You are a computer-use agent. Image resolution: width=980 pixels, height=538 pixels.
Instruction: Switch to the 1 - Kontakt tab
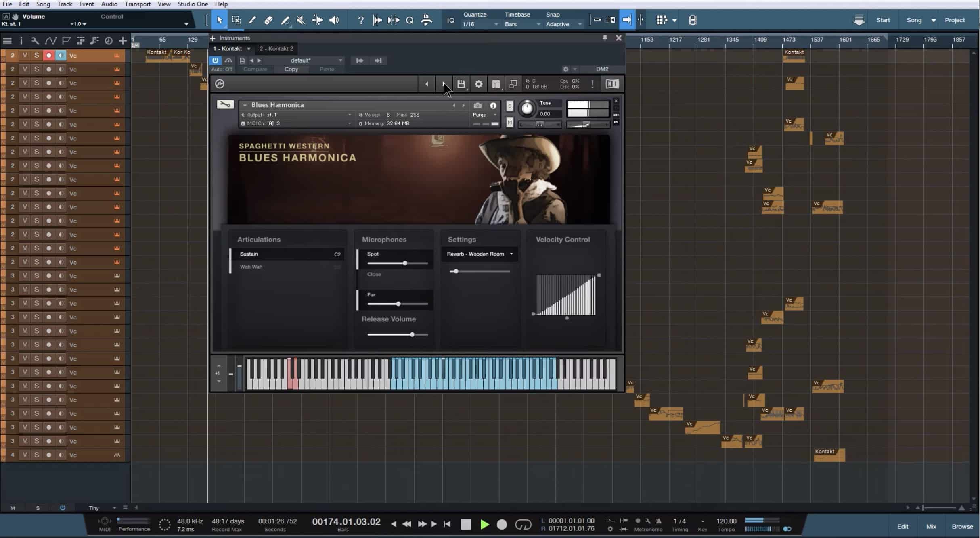tap(232, 49)
